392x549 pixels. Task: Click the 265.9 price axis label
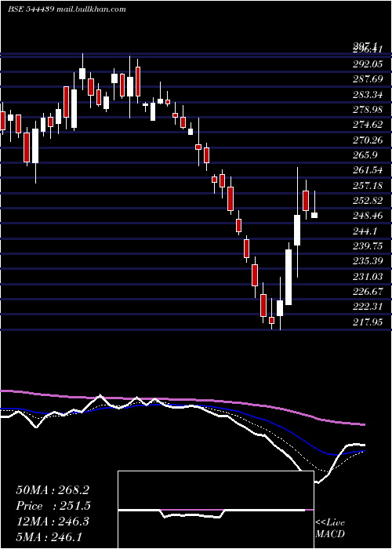click(365, 155)
